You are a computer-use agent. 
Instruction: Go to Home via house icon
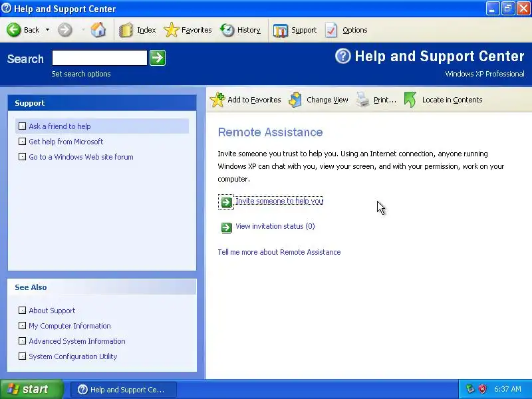(98, 30)
